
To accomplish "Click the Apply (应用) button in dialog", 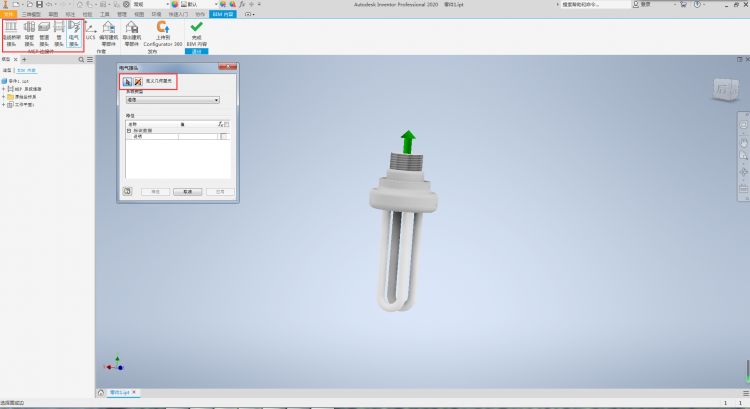I will 220,191.
